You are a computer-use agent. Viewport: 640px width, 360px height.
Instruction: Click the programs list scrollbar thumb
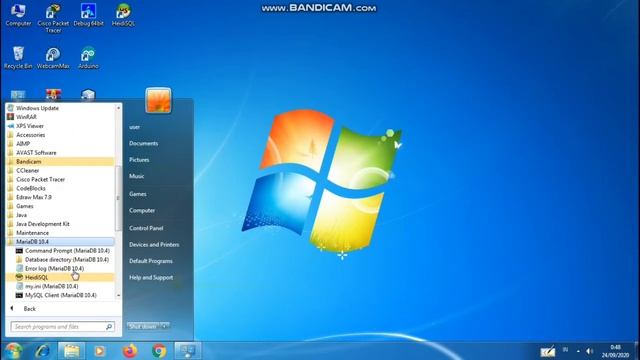coord(118,198)
